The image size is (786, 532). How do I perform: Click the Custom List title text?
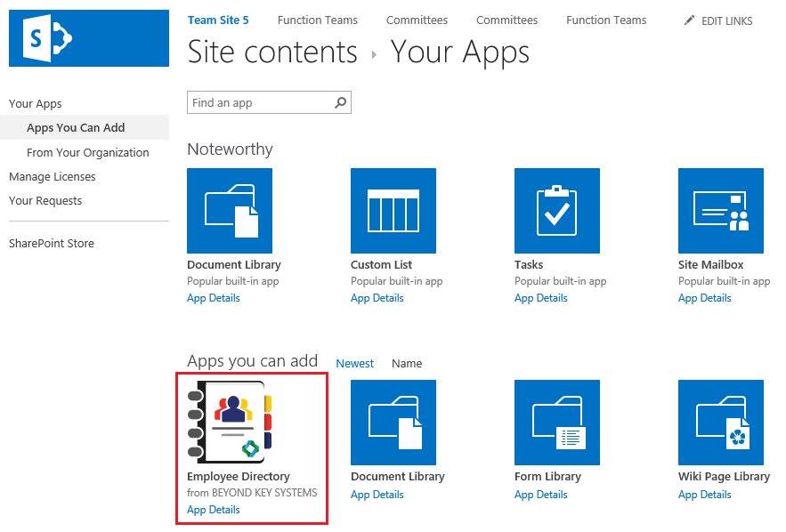tap(381, 264)
